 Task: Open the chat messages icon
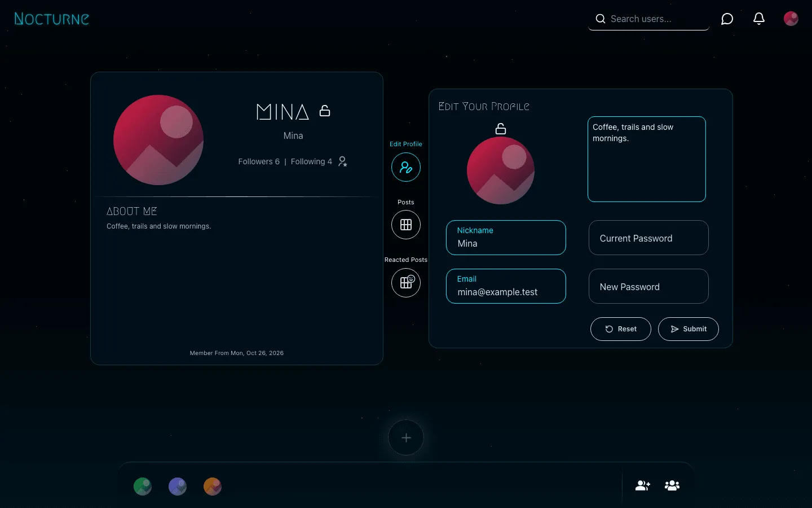pyautogui.click(x=727, y=19)
